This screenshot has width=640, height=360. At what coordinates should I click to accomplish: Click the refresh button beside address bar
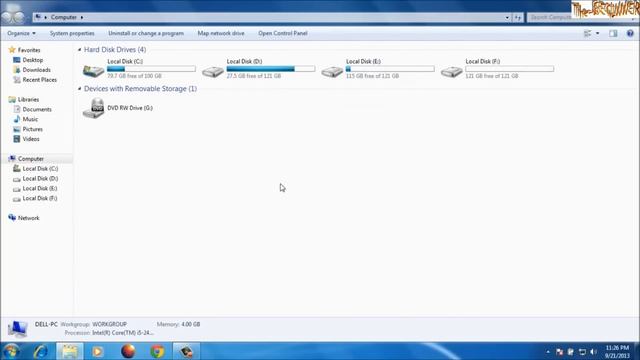tap(518, 18)
